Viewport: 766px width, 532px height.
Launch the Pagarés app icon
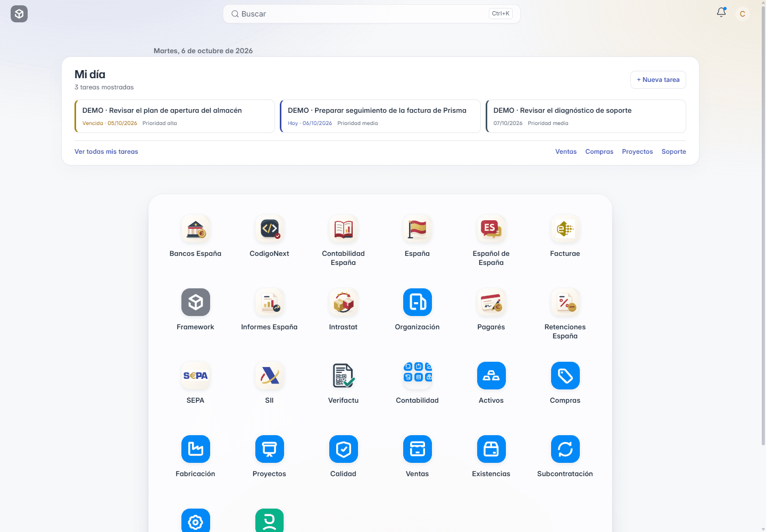pyautogui.click(x=491, y=303)
